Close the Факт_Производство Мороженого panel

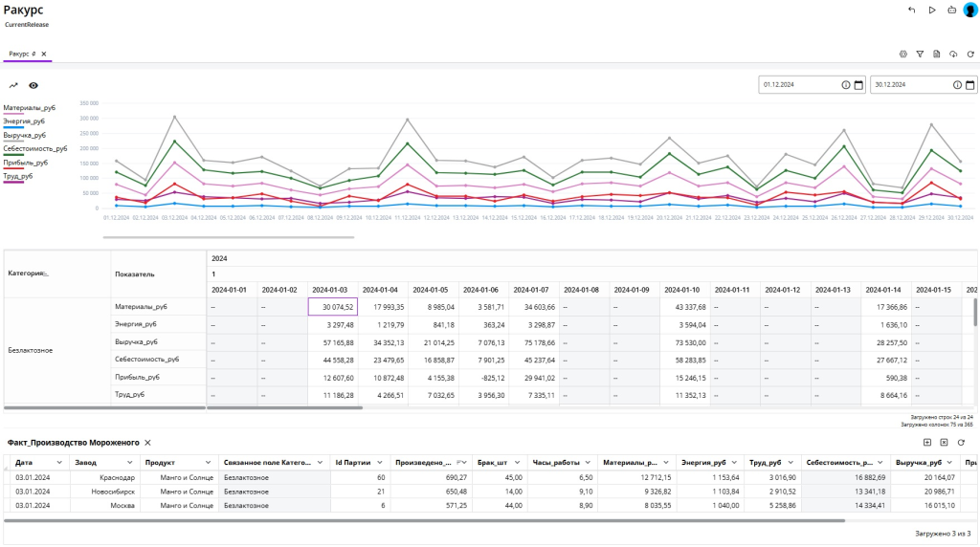pos(148,443)
